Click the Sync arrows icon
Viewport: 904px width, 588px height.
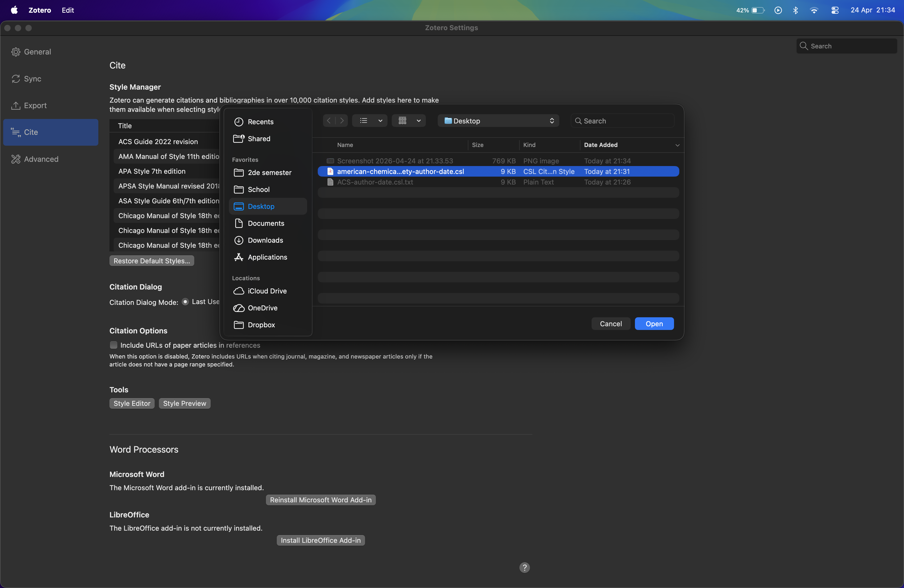[16, 79]
